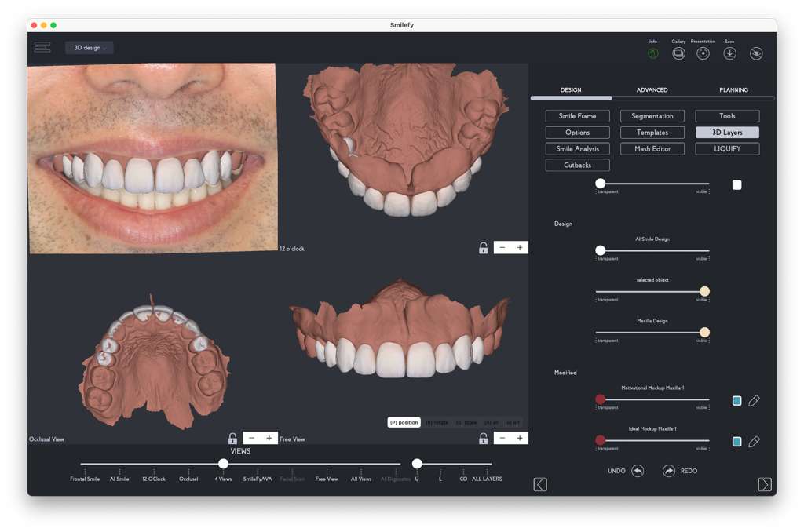Click the Redo arrow icon
This screenshot has width=804, height=532.
(x=668, y=471)
